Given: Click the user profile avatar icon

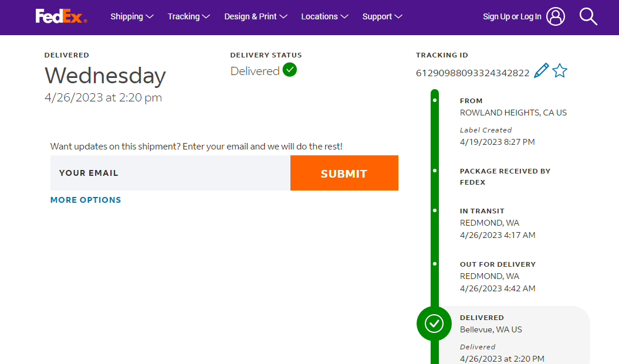Looking at the screenshot, I should coord(556,16).
